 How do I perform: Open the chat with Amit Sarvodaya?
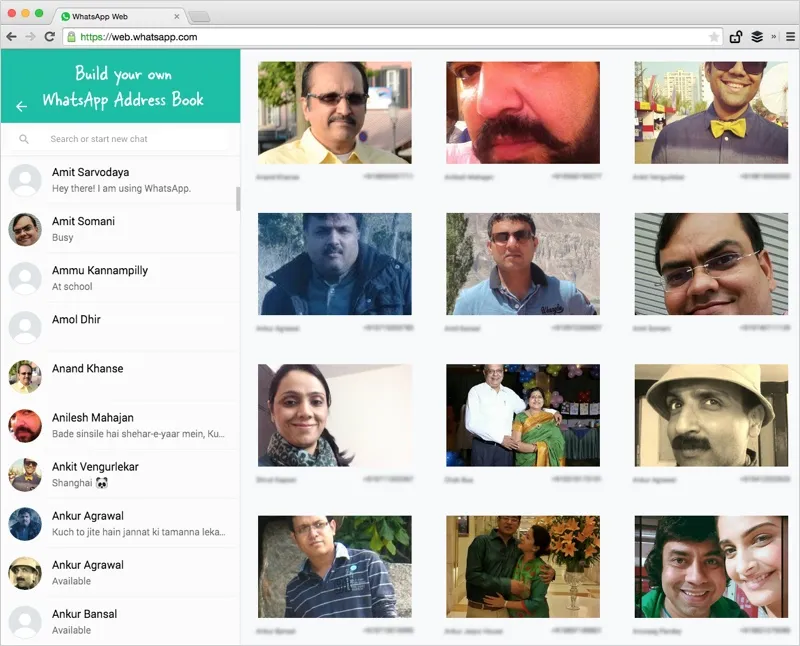[120, 180]
